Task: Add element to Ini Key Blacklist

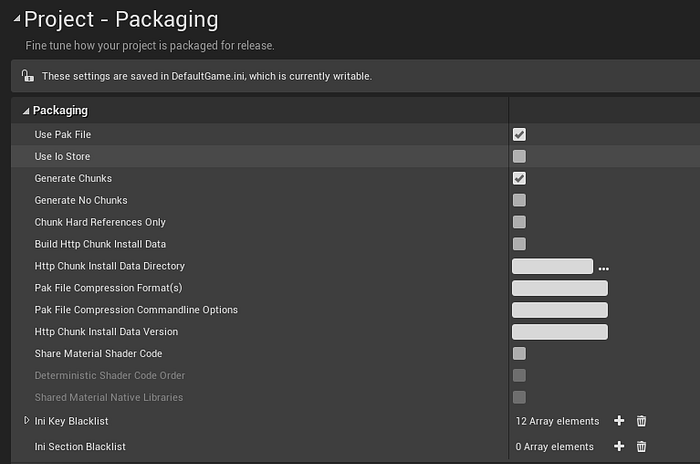Action: tap(619, 421)
